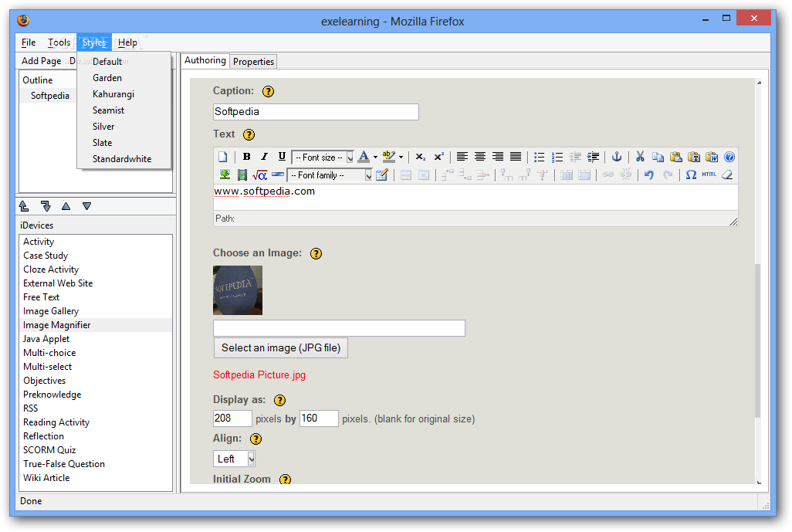Image resolution: width=792 pixels, height=532 pixels.
Task: Expand text color picker arrow
Action: click(375, 157)
